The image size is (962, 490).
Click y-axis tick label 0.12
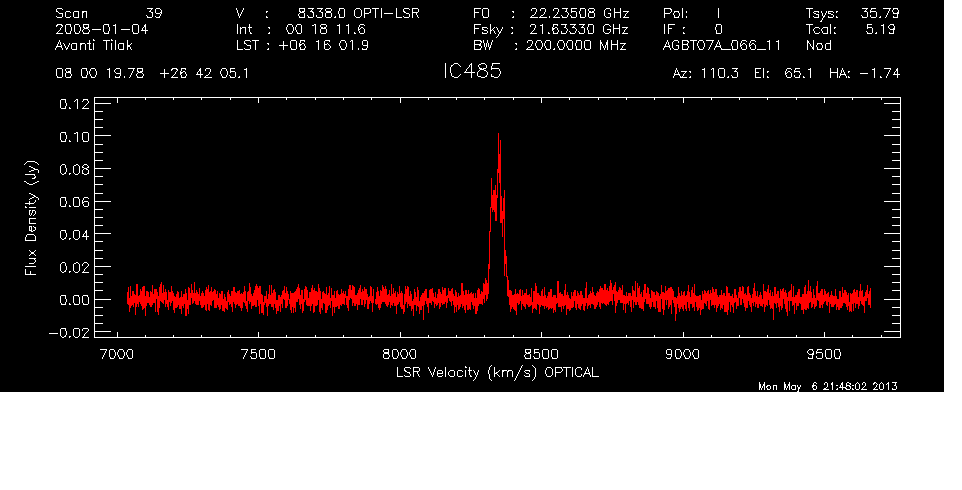(74, 104)
